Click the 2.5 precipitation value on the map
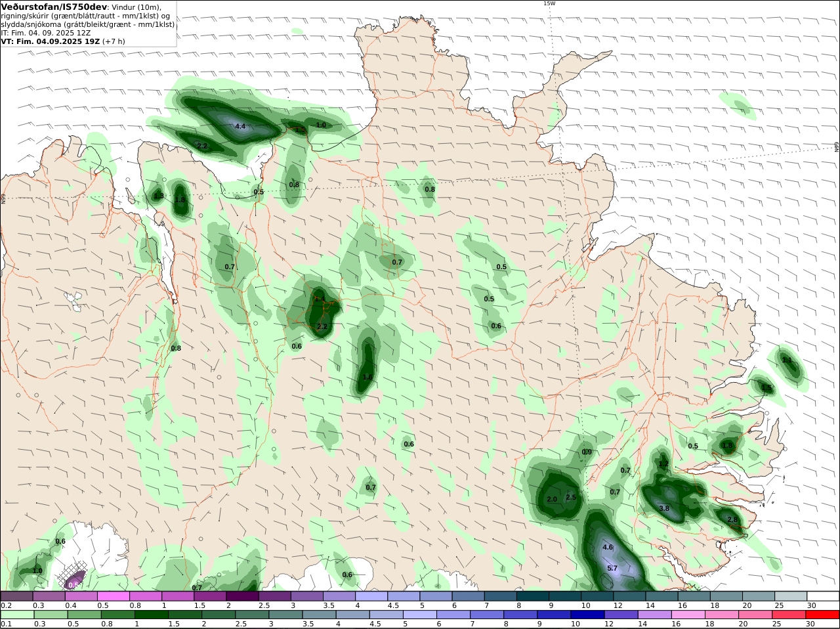The image size is (840, 629). click(571, 497)
